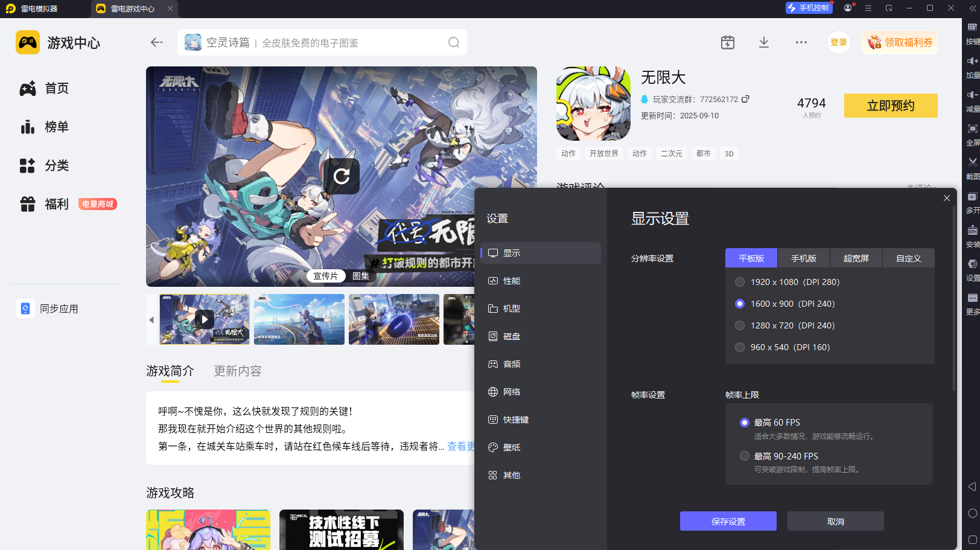980x550 pixels.
Task: Open the more options (...) icon in top bar
Action: pyautogui.click(x=801, y=42)
